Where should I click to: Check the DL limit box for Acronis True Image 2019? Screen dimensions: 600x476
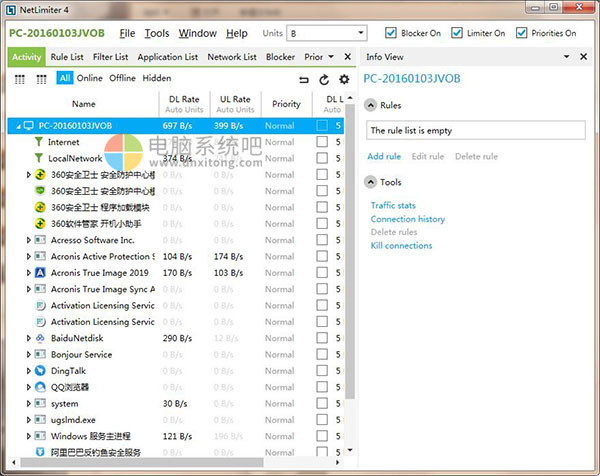(322, 272)
